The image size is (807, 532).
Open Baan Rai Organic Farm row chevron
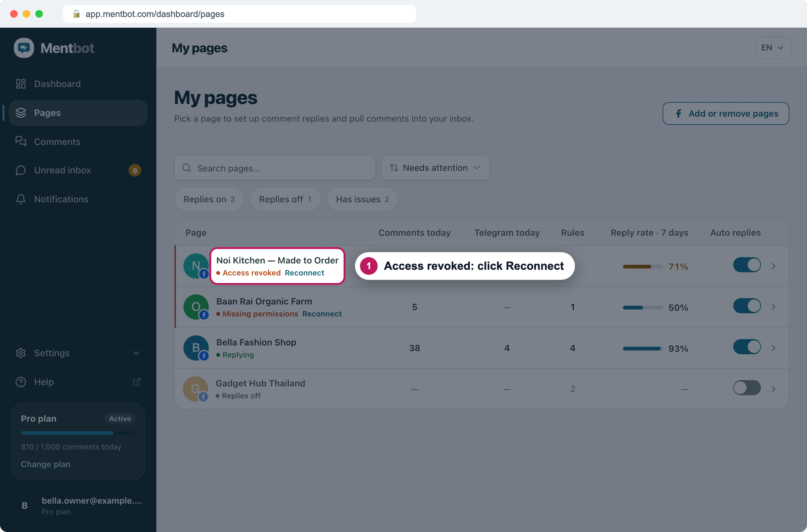coord(773,307)
